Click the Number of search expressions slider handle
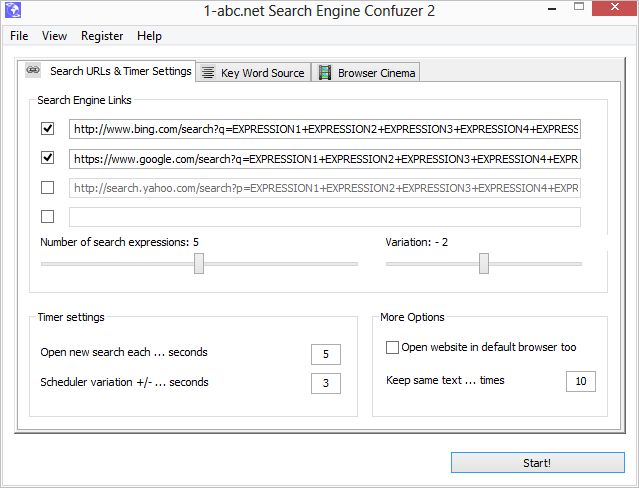 pyautogui.click(x=199, y=263)
